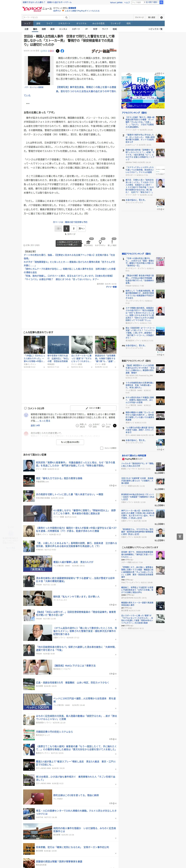Image resolution: width=186 pixels, height=868 pixels.
Task: Share the article on X
Action: [x=57, y=51]
